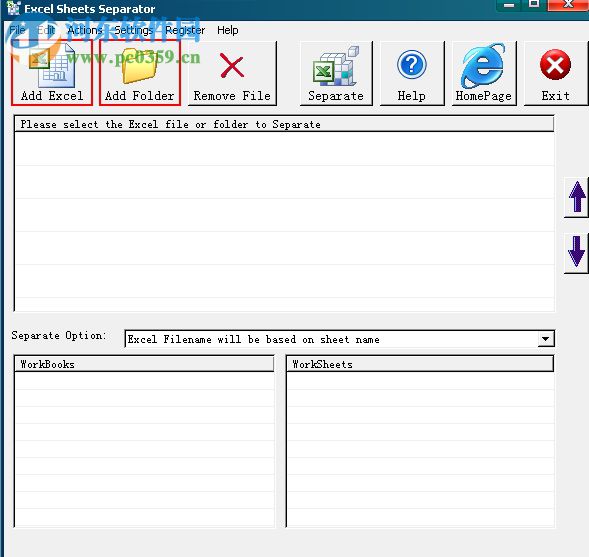Image resolution: width=589 pixels, height=557 pixels.
Task: Select the 'Excel Filename will be based on sheet name' combo box
Action: point(339,339)
